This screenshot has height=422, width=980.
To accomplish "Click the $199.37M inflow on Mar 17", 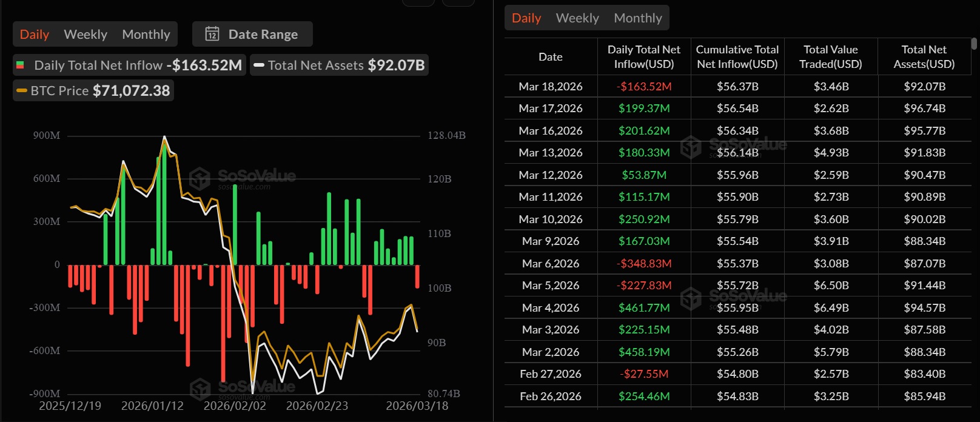I will pyautogui.click(x=644, y=109).
